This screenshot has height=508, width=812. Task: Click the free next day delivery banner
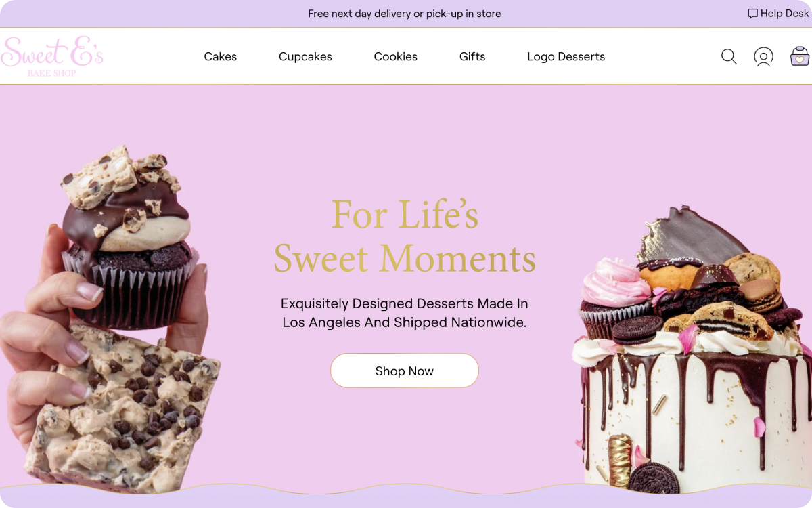tap(405, 14)
